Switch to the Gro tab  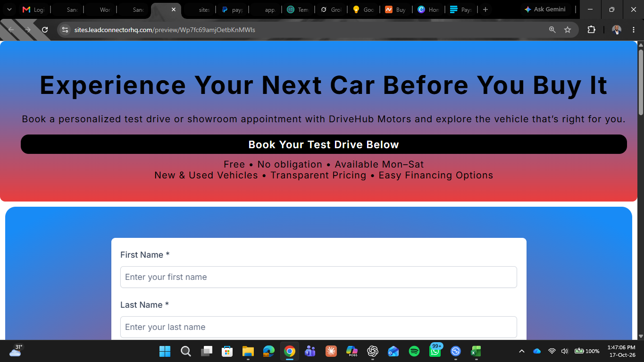(x=331, y=9)
